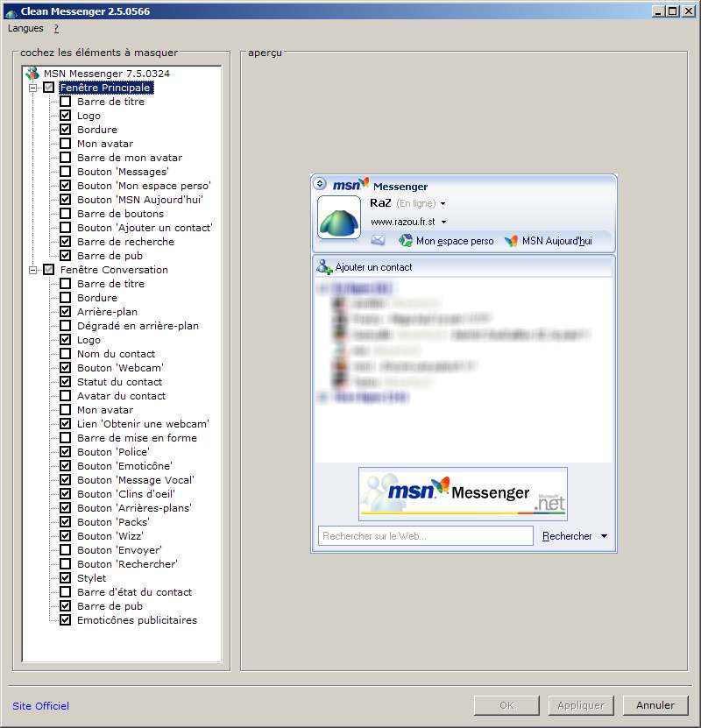Toggle the 'Arrière-plan' checkbox

pos(66,312)
